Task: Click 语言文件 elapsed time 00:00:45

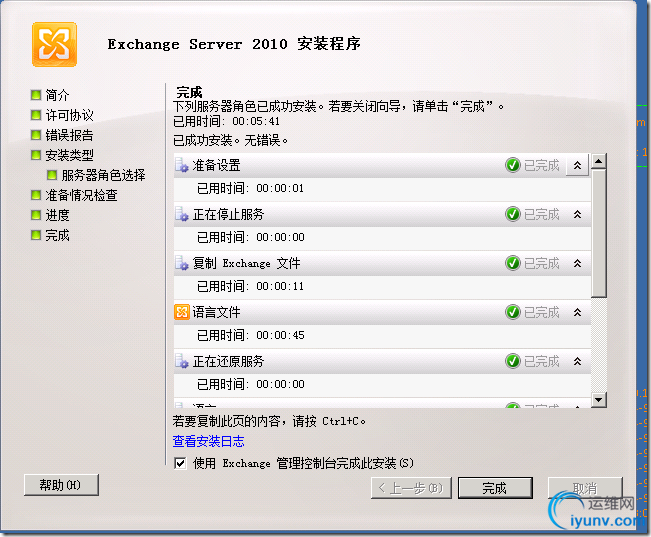Action: 280,335
